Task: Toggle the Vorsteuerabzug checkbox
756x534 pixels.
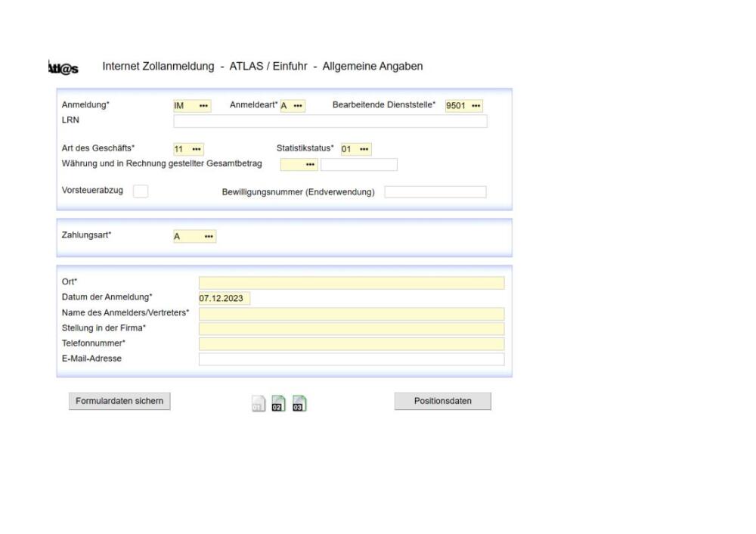Action: [141, 191]
